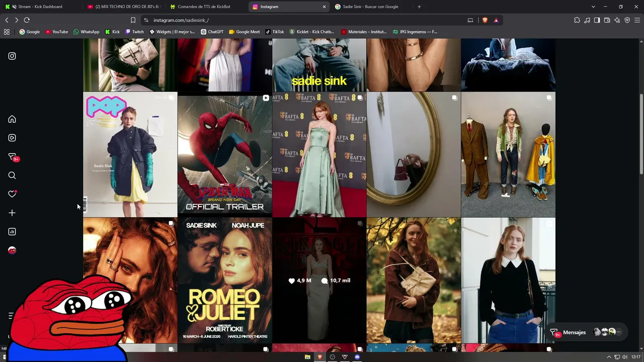Open File Explorer from the taskbar

click(x=307, y=357)
